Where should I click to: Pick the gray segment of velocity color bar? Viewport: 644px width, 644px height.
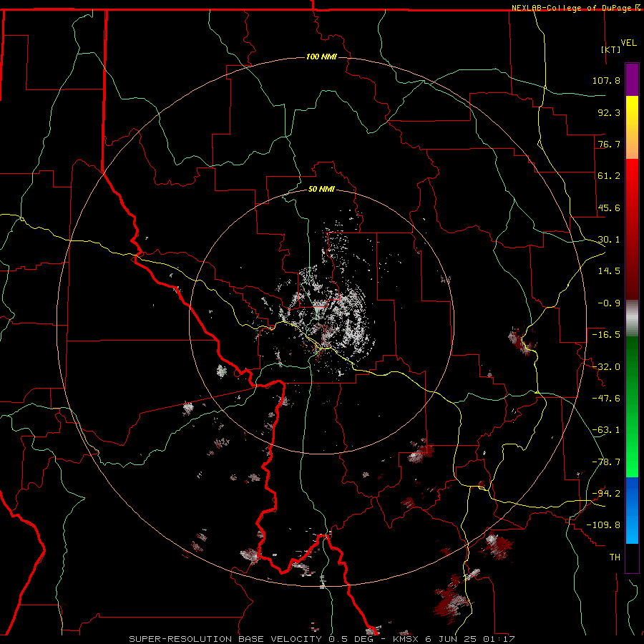click(632, 318)
